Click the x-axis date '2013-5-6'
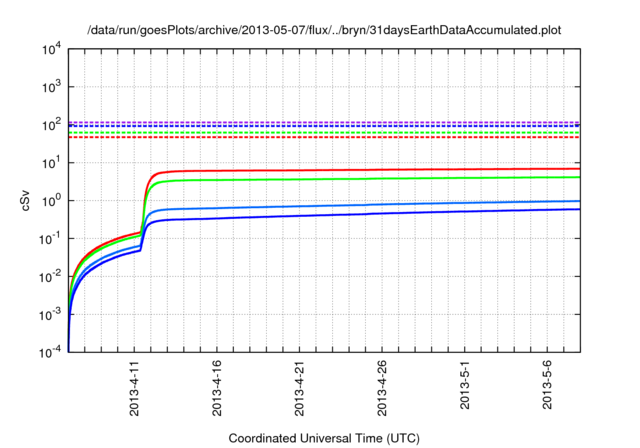The image size is (640, 448). pos(547,384)
